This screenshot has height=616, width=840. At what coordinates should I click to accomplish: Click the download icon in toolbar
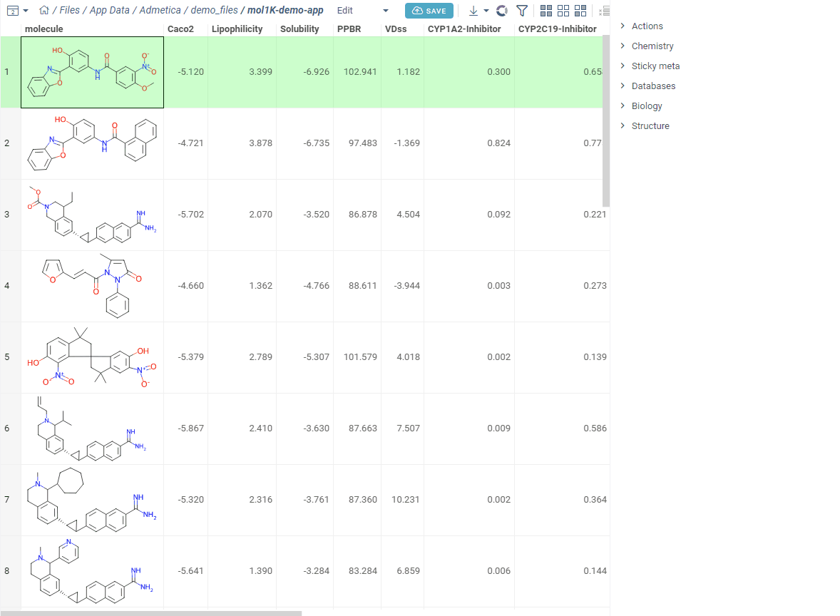[473, 11]
